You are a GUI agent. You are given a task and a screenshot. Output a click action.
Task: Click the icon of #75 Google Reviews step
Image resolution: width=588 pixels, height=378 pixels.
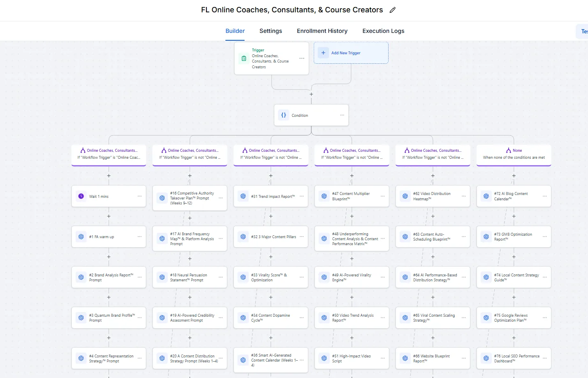point(486,318)
